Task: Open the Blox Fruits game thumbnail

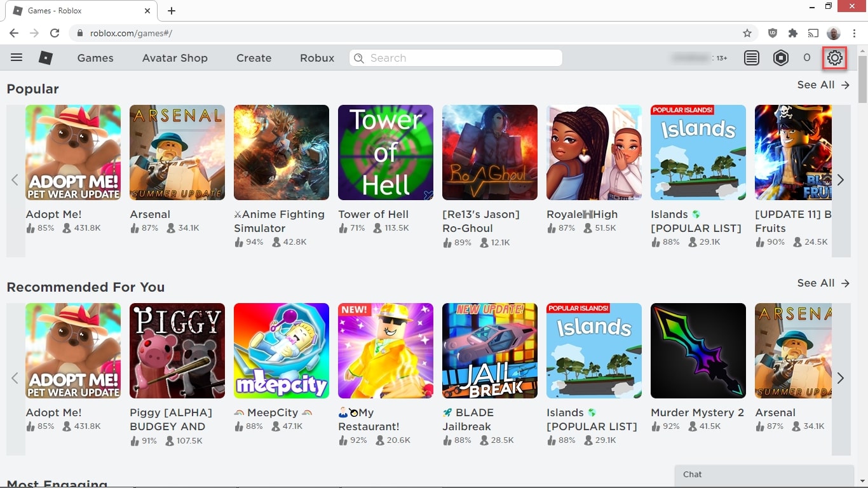Action: click(793, 152)
